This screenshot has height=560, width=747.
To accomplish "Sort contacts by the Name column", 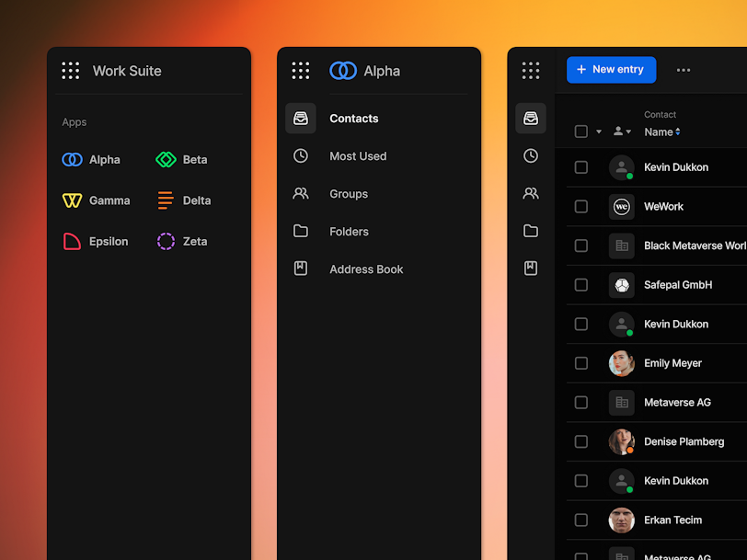I will tap(662, 131).
